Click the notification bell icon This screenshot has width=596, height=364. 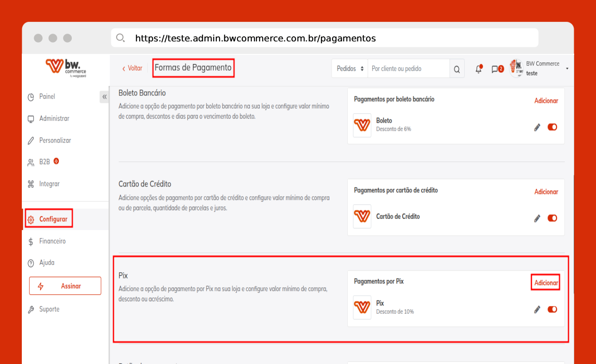point(479,69)
